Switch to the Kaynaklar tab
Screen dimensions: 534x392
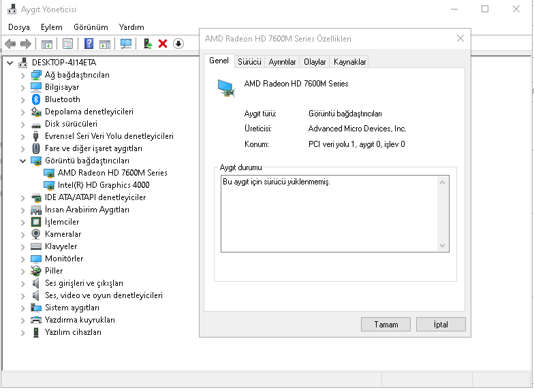(349, 62)
